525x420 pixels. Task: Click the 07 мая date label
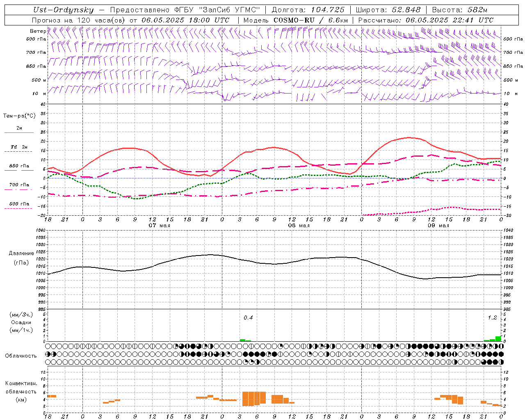click(x=160, y=225)
